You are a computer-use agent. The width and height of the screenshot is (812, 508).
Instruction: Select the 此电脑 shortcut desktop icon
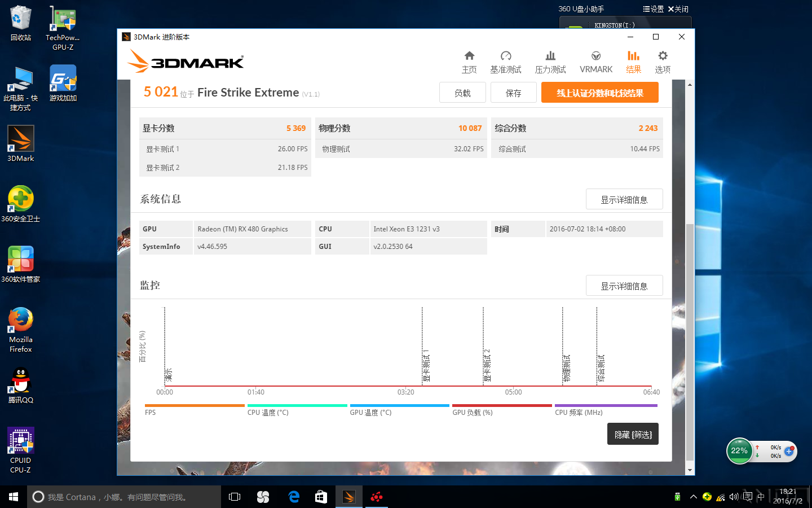(x=20, y=89)
